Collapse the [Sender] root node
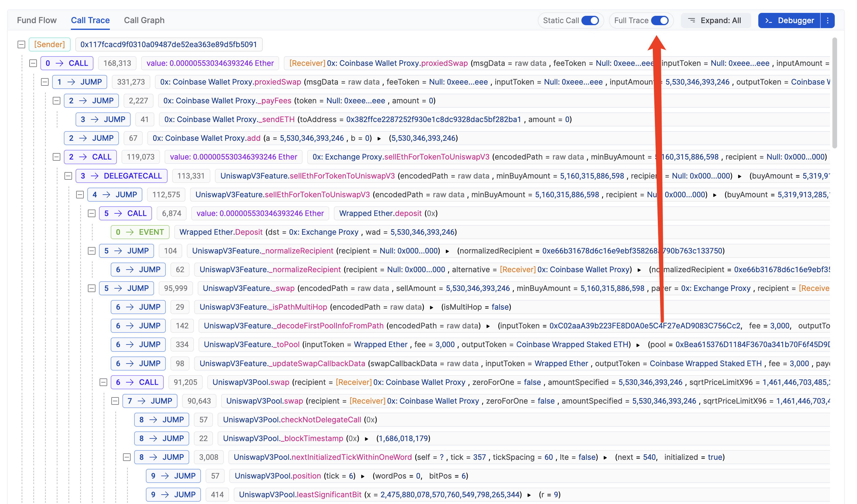 point(21,44)
